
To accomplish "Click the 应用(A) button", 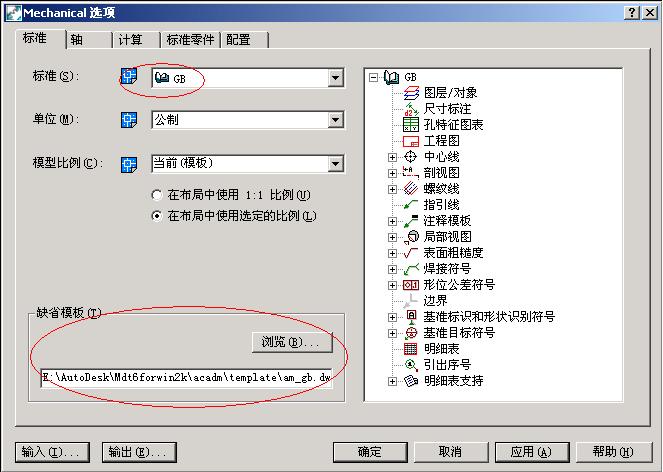I will tap(531, 452).
